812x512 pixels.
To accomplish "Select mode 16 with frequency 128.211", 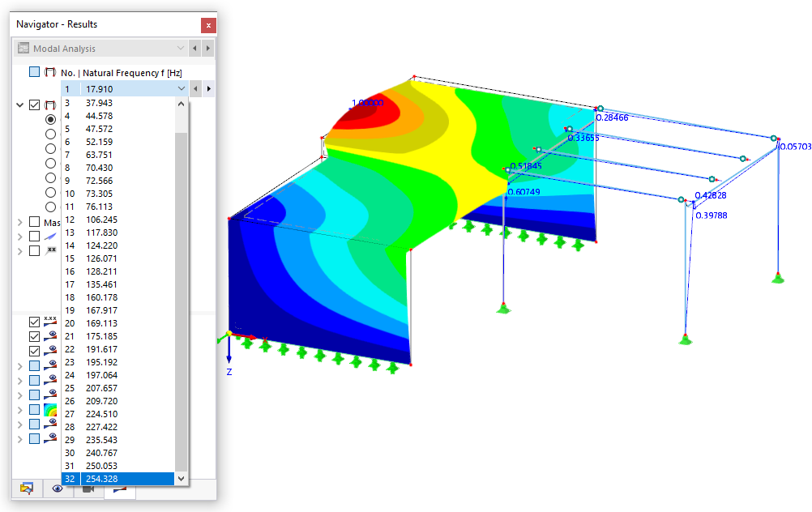I will point(118,271).
